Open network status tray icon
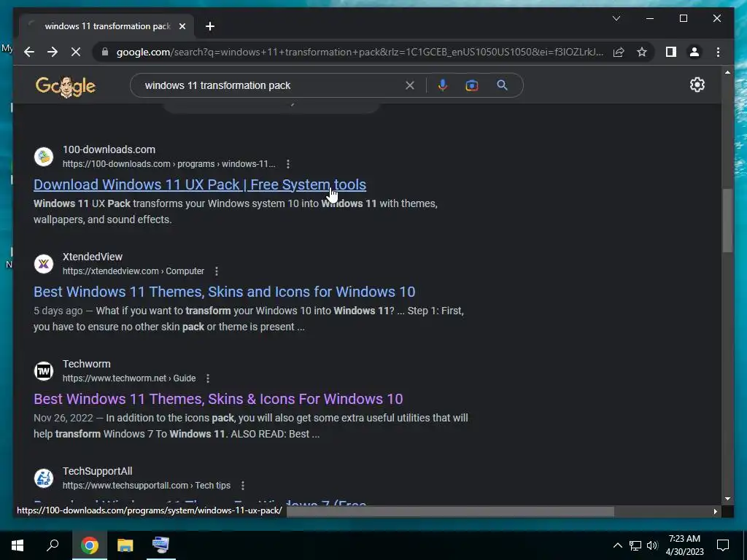The height and width of the screenshot is (560, 747). (x=635, y=545)
